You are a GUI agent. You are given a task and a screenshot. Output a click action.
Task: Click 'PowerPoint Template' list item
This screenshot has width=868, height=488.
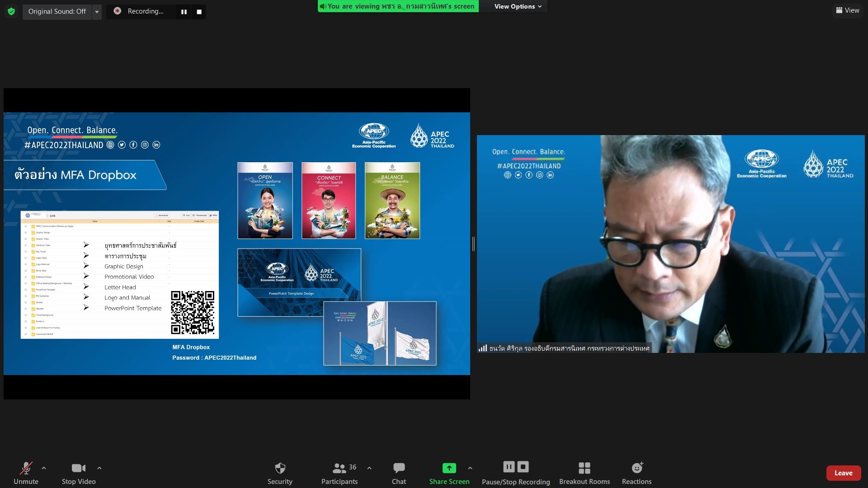click(133, 308)
